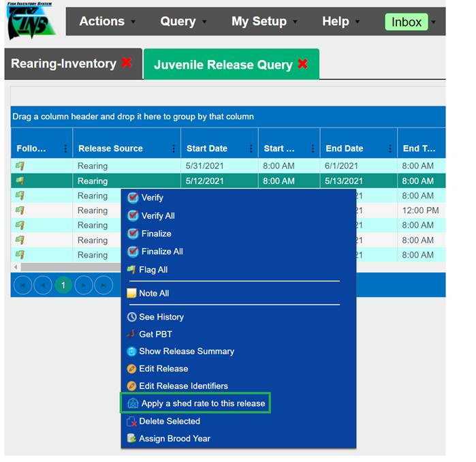This screenshot has width=476, height=462.
Task: Click the Edit Release Identifiers pencil icon
Action: pyautogui.click(x=131, y=386)
